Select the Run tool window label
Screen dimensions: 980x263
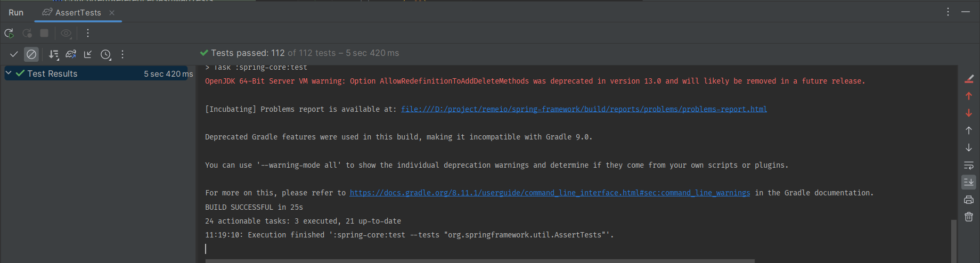click(x=16, y=12)
